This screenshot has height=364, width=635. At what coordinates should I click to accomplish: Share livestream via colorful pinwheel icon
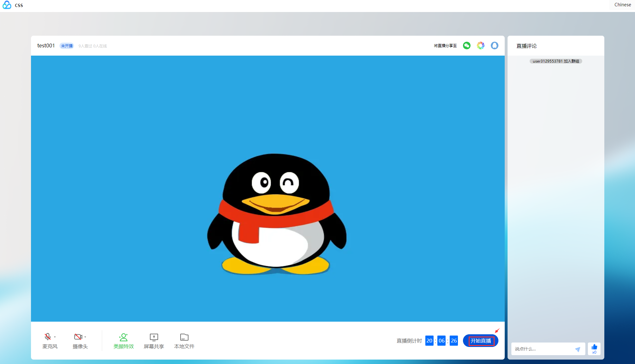[x=480, y=46]
